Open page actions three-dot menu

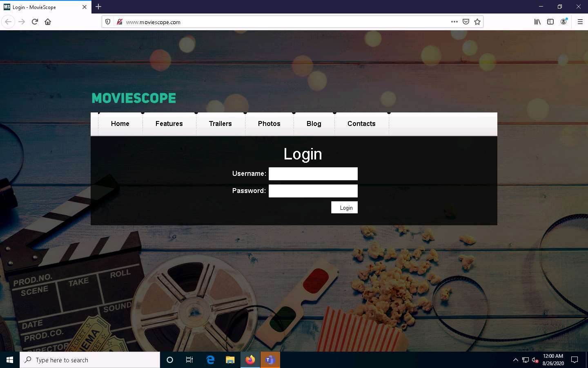coord(454,22)
